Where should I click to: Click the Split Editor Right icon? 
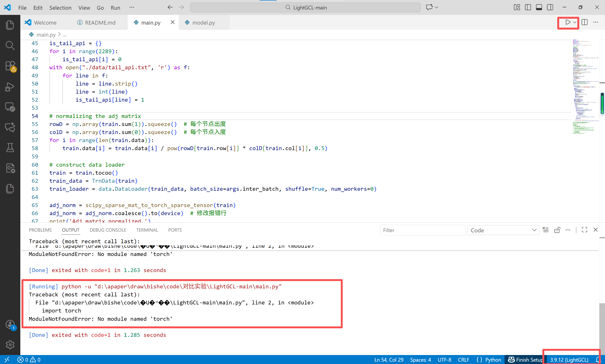coord(584,22)
